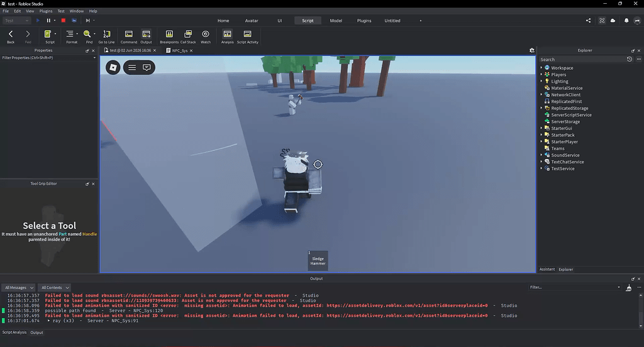644x347 pixels.
Task: Show the Call Stack window
Action: 188,36
